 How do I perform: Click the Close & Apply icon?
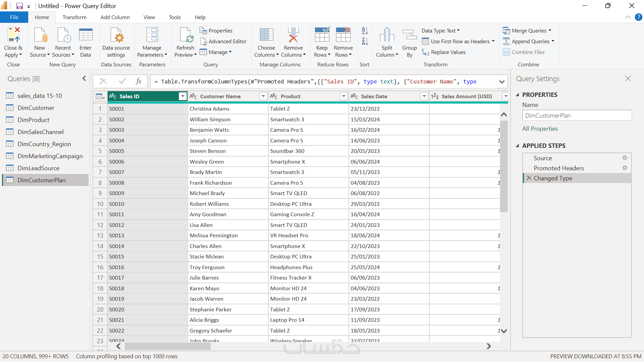[x=13, y=35]
